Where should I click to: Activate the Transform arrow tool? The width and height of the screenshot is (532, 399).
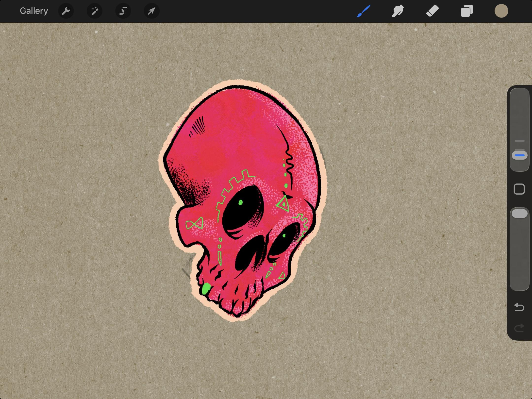click(152, 11)
